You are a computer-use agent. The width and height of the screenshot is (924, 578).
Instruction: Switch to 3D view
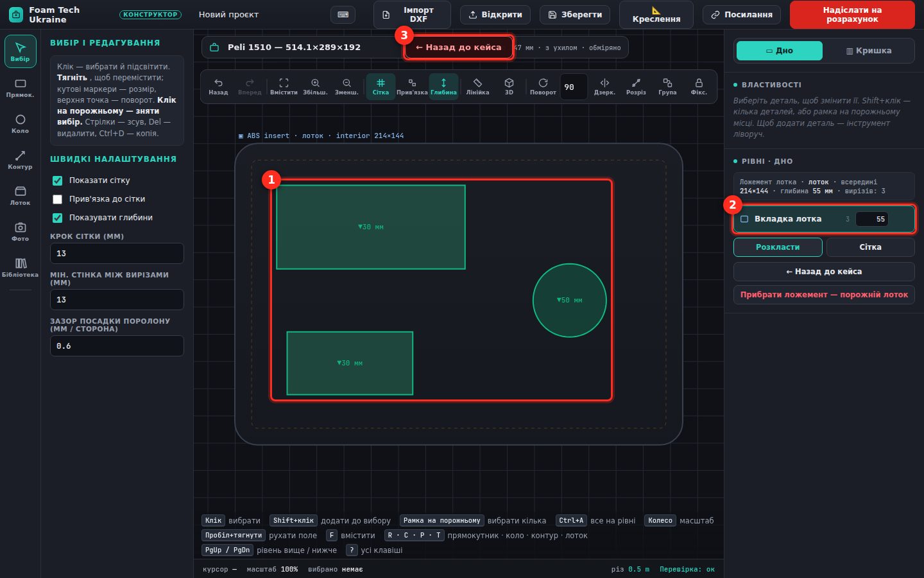tap(509, 87)
